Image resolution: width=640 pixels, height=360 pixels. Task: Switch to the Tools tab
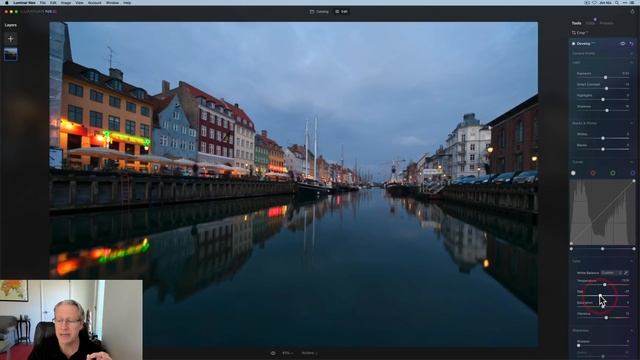[x=576, y=23]
